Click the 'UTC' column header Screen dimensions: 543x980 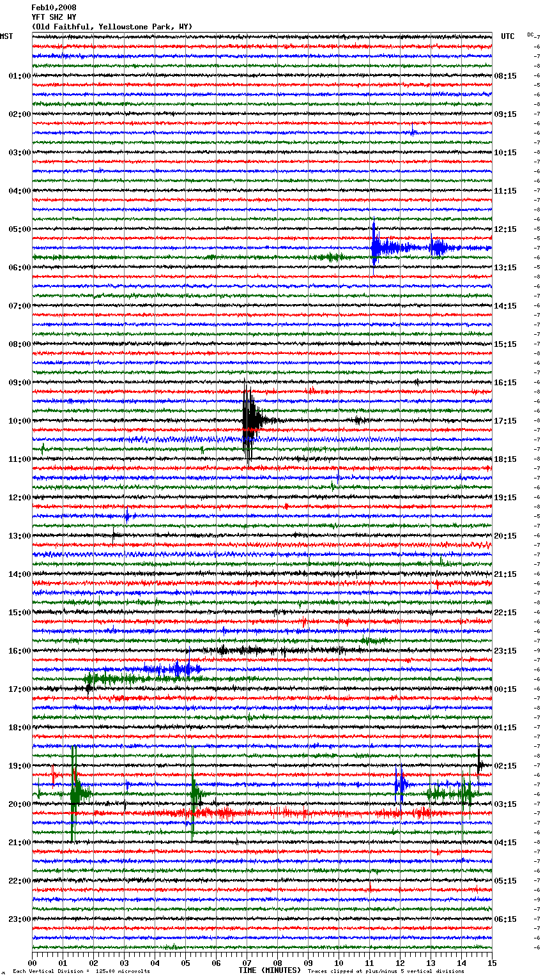(508, 36)
